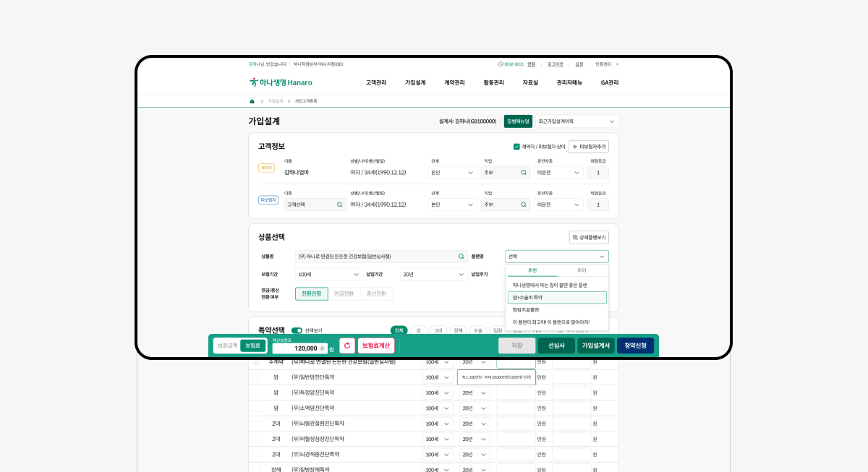The width and height of the screenshot is (868, 472).
Task: Select the 연금전환 option
Action: click(344, 294)
